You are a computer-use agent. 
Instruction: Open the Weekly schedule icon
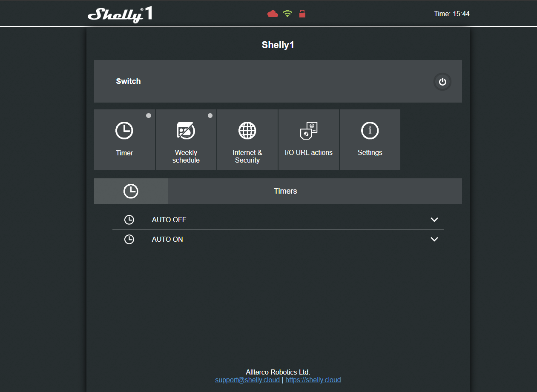pos(186,130)
